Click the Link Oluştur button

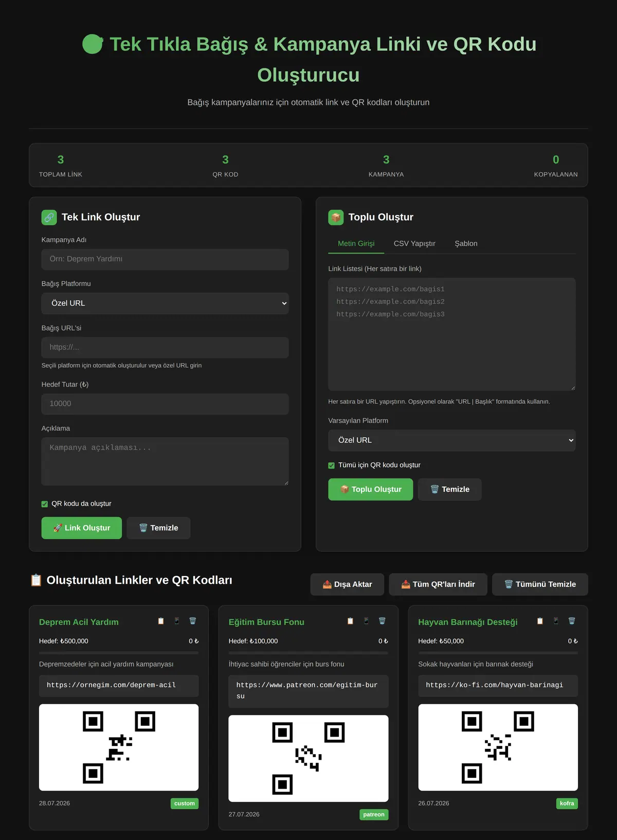click(x=82, y=528)
